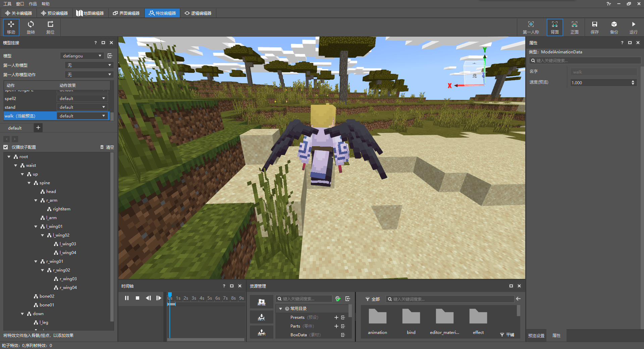This screenshot has width=644, height=349.
Task: Pause the timeline playback
Action: [127, 298]
